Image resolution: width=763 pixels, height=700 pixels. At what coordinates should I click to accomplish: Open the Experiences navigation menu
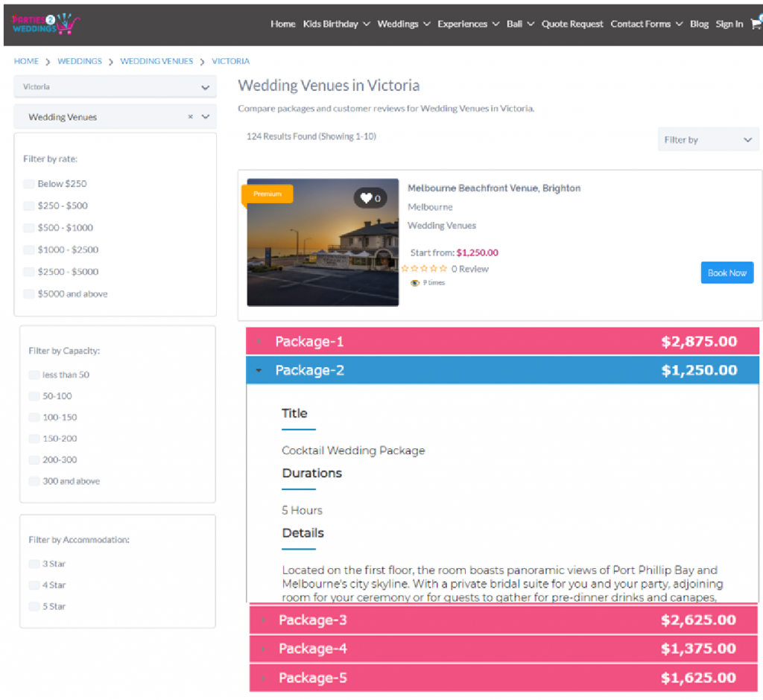(468, 24)
